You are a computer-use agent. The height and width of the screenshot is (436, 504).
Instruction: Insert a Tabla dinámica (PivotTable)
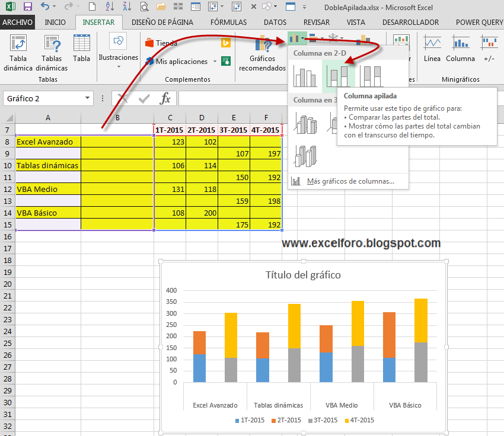tap(18, 53)
